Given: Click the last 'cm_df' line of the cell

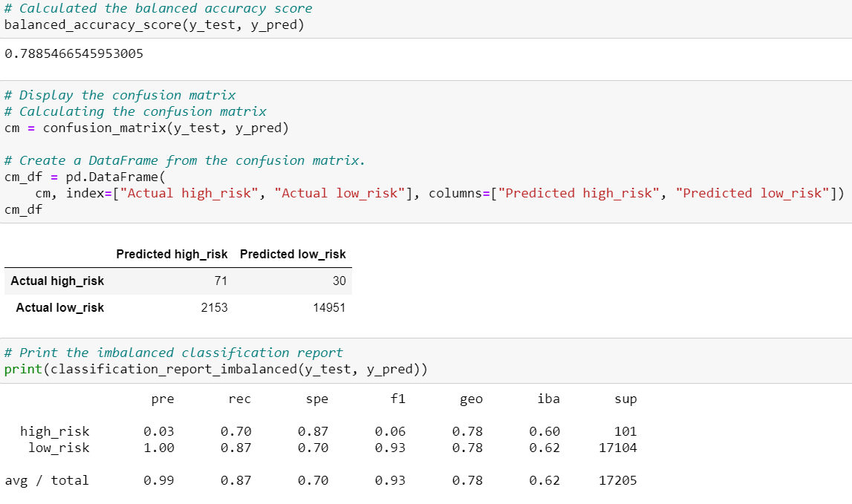Looking at the screenshot, I should click(x=23, y=209).
